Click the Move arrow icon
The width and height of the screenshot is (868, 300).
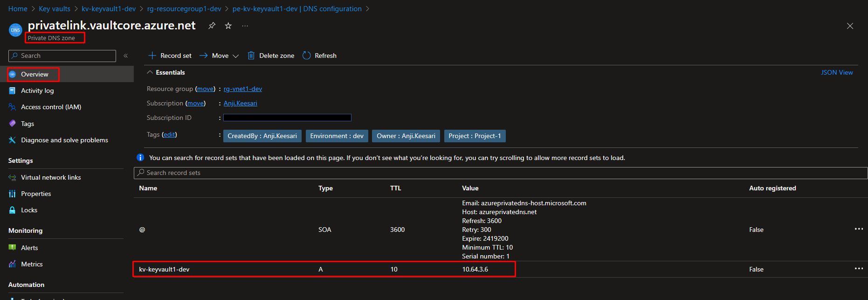point(204,56)
